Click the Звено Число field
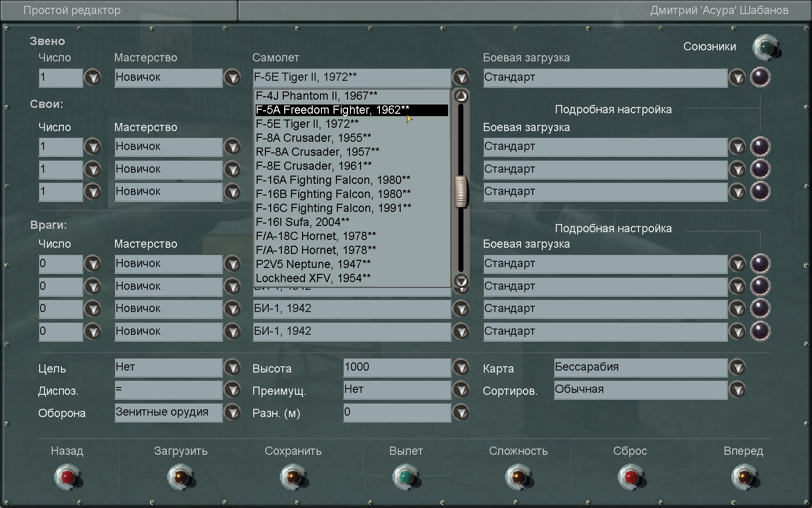 [x=61, y=77]
